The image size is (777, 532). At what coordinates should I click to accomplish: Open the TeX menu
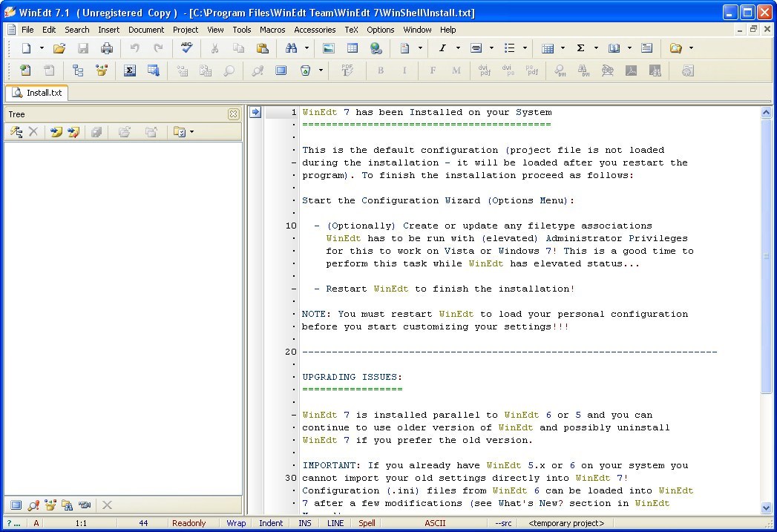point(351,30)
